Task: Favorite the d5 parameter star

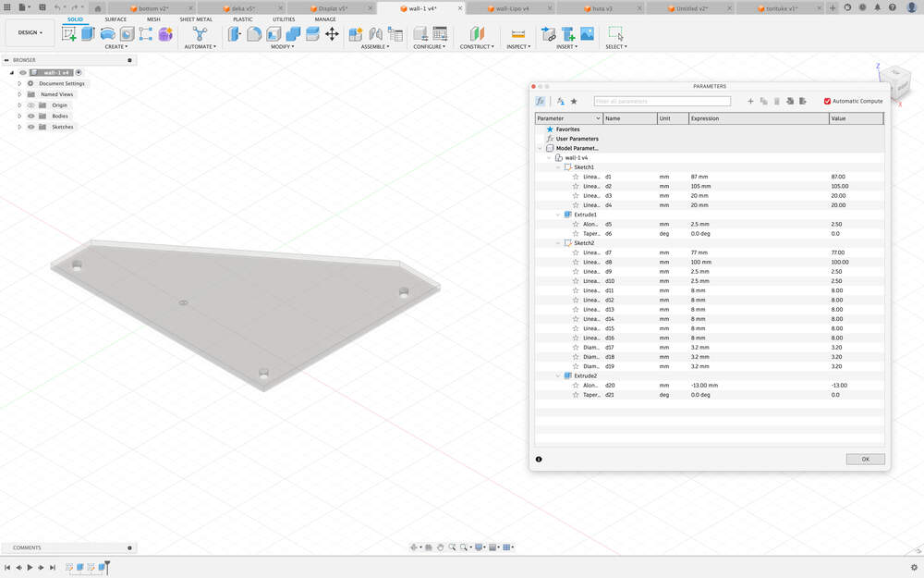Action: (x=576, y=224)
